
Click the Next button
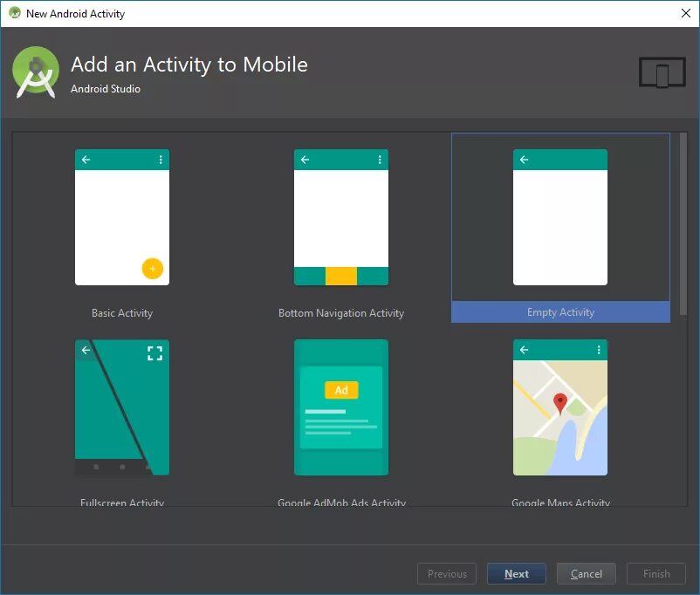517,573
